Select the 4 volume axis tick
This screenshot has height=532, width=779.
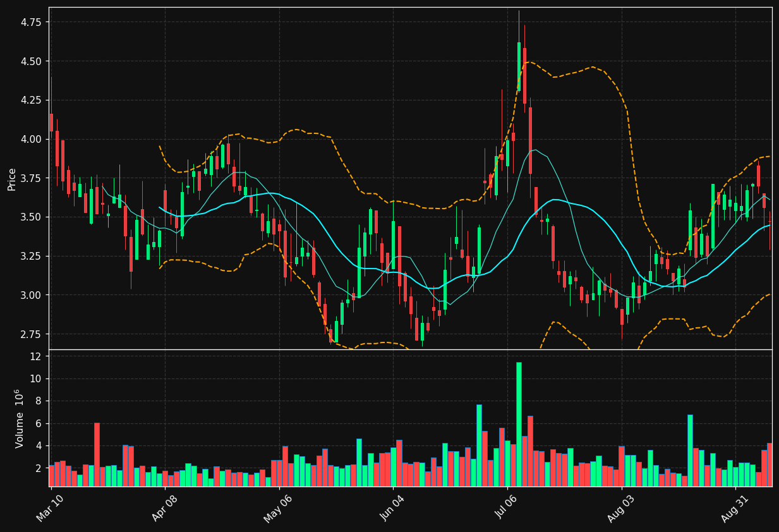tap(39, 445)
